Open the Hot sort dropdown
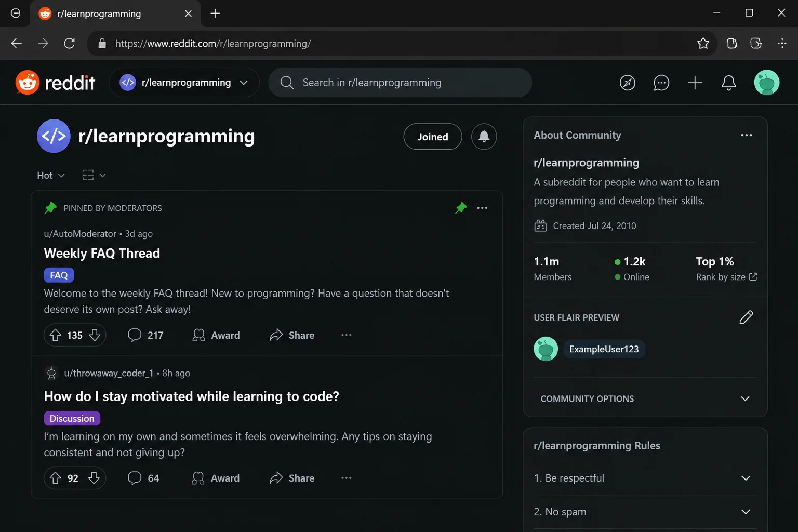 (x=51, y=176)
